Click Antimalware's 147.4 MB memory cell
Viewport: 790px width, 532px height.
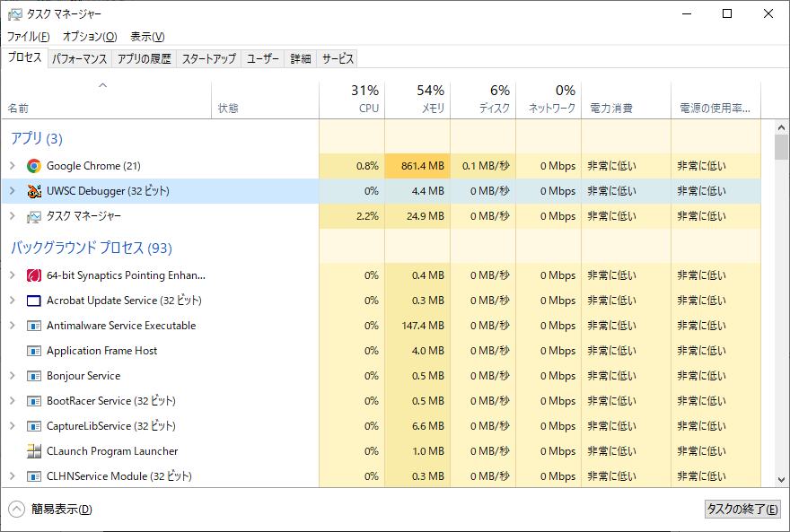click(417, 326)
